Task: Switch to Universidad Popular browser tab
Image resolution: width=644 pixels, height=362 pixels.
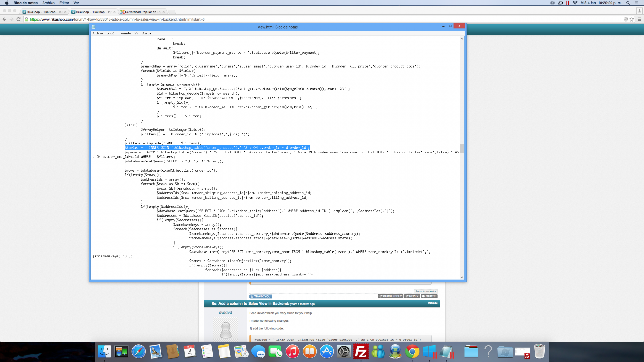Action: pyautogui.click(x=142, y=12)
